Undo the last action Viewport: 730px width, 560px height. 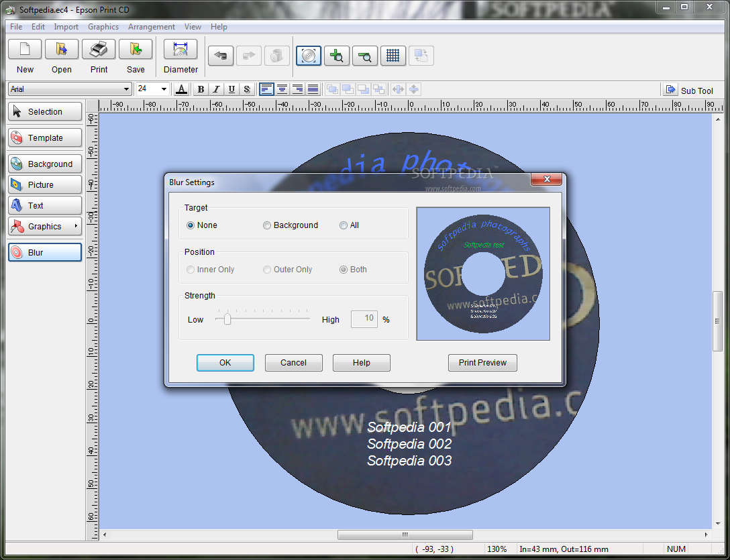click(x=221, y=56)
